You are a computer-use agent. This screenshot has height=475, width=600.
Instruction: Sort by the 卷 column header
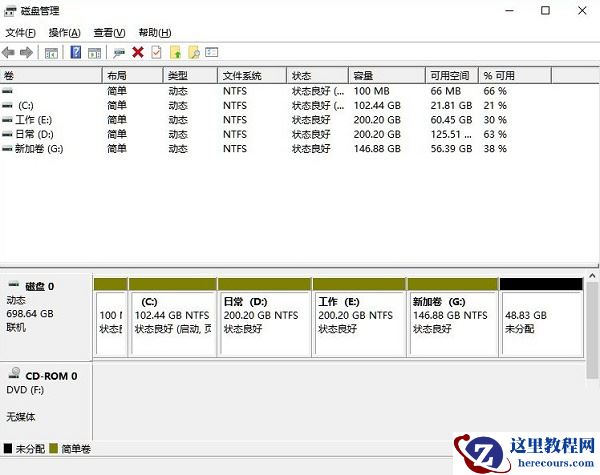51,75
